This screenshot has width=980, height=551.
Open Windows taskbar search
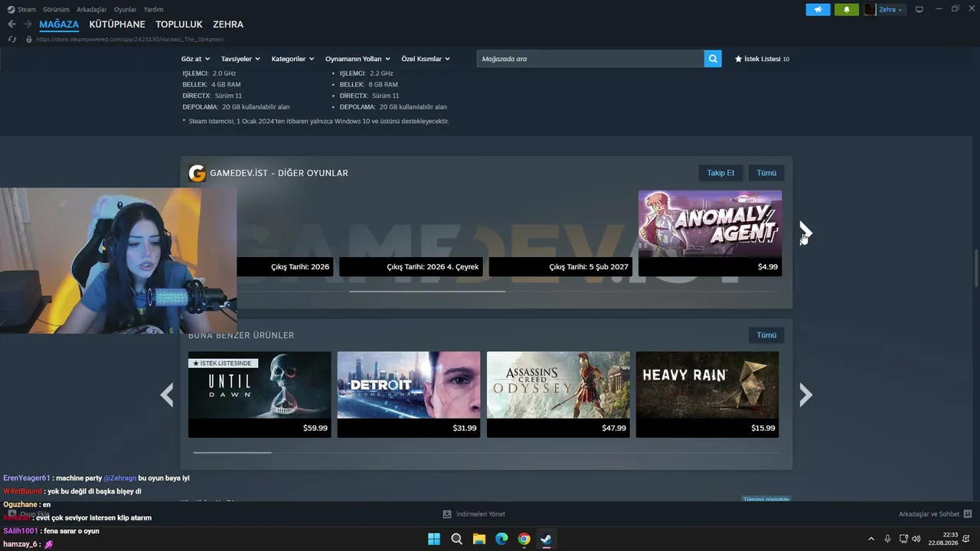click(457, 539)
